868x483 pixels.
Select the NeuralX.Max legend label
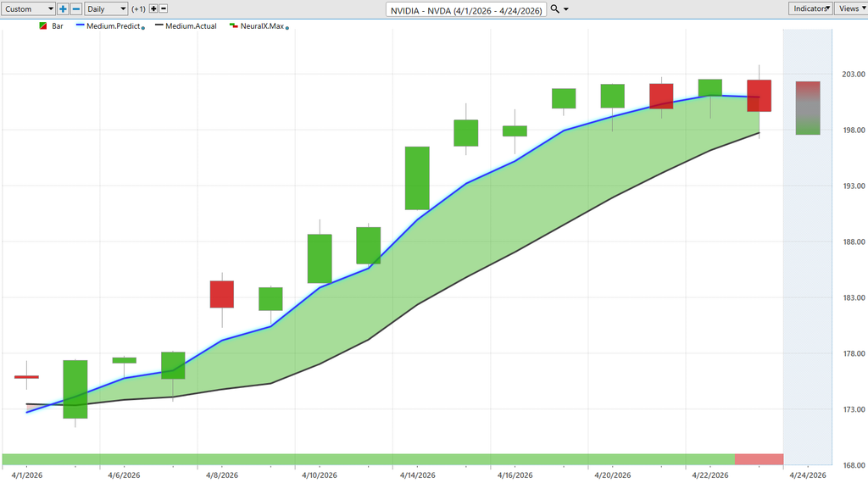coord(262,26)
